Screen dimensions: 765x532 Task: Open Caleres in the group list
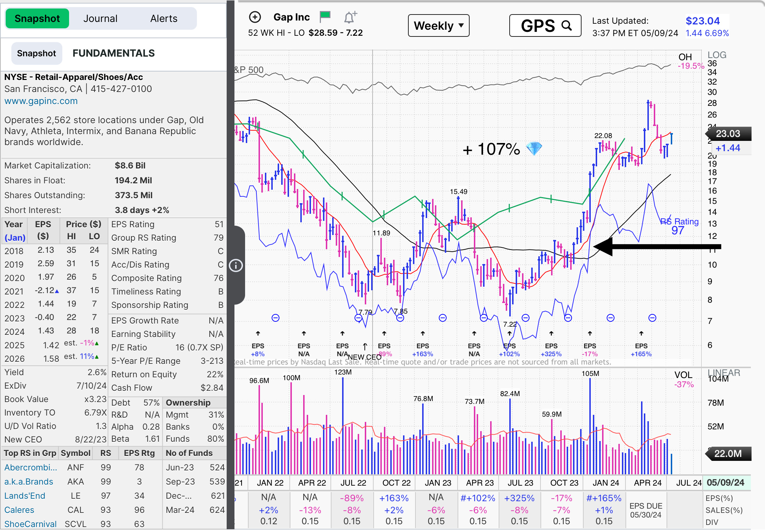(19, 510)
